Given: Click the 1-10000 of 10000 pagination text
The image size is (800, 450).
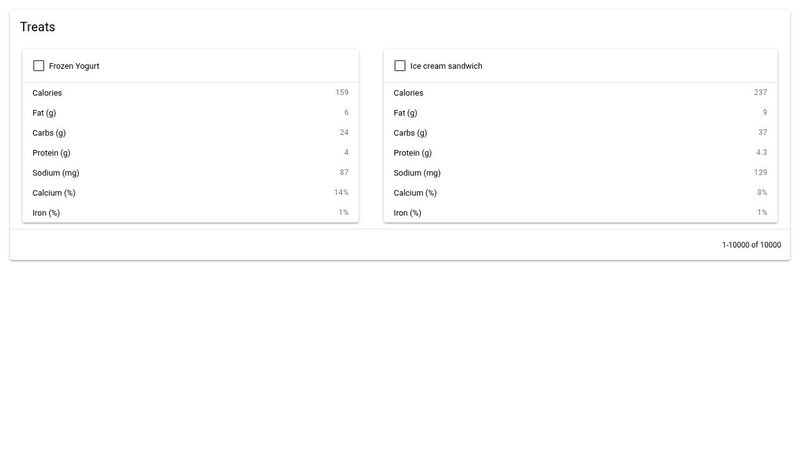Looking at the screenshot, I should pos(751,245).
